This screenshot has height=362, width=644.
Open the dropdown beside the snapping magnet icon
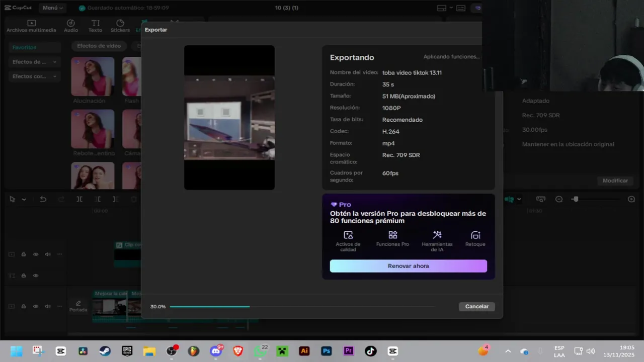[x=519, y=200]
